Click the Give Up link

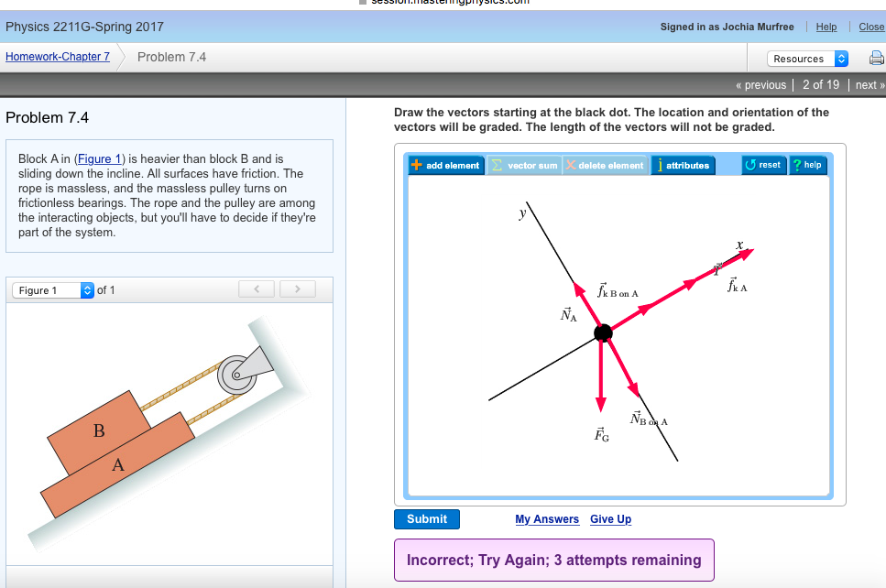coord(610,519)
